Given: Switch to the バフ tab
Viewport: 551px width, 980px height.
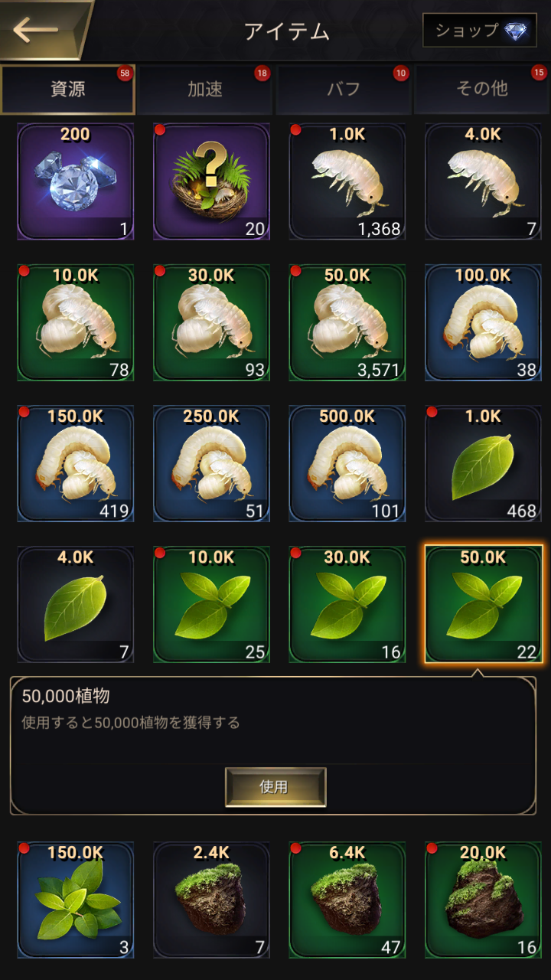Looking at the screenshot, I should pyautogui.click(x=344, y=89).
